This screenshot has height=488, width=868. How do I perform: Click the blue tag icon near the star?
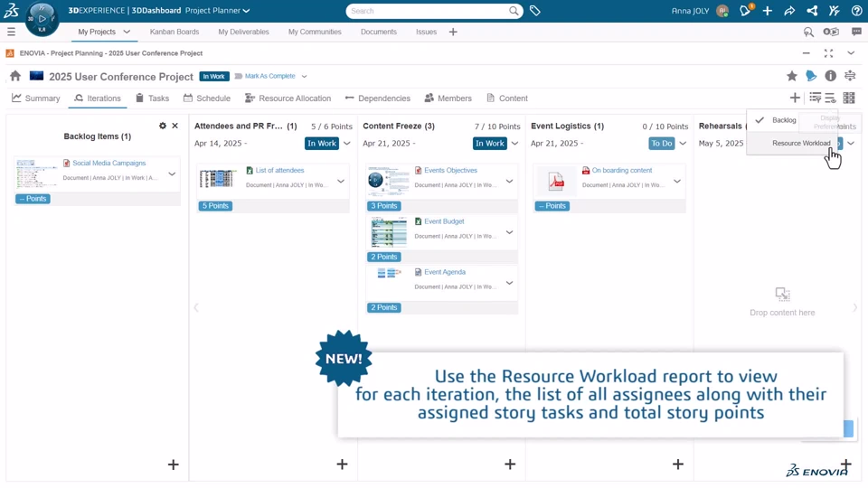[811, 76]
